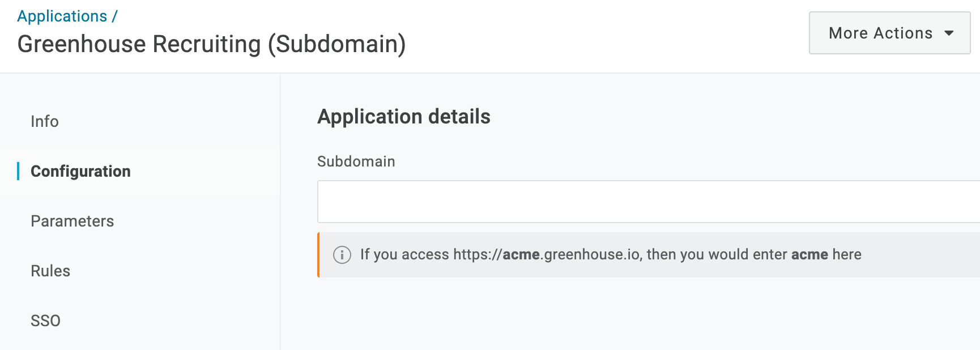Go back via the Applications breadcrumb link

tap(62, 16)
